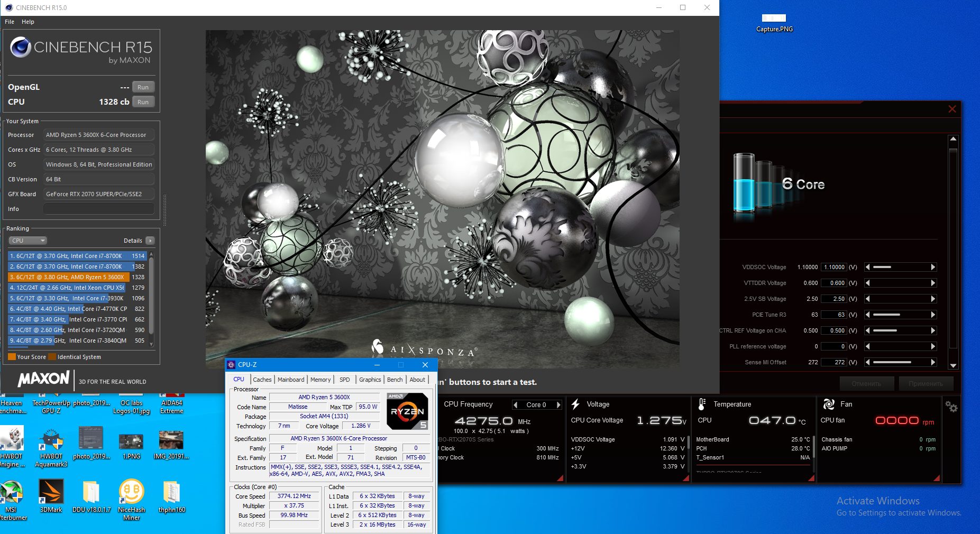Select the 1.PNG desktop file icon

tap(131, 440)
